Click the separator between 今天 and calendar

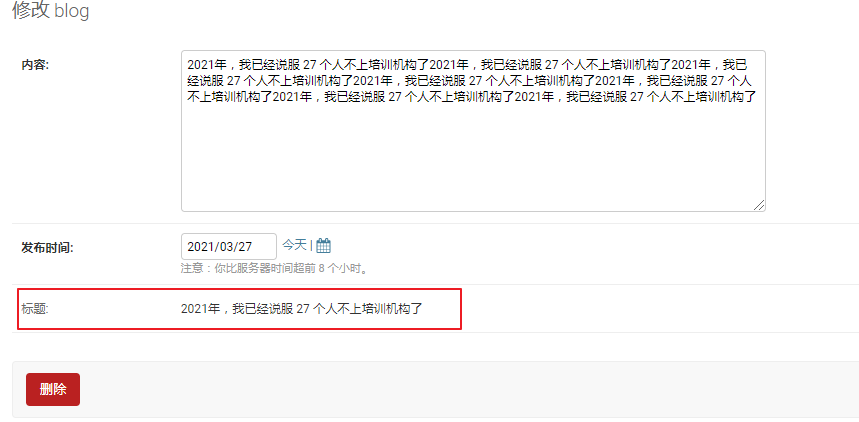click(311, 246)
